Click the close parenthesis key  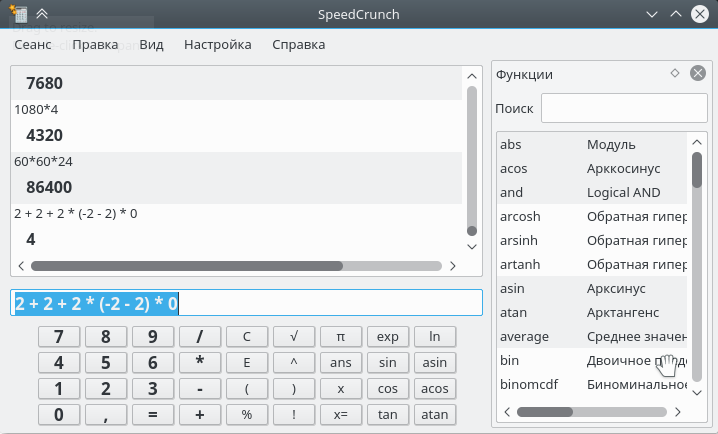click(x=294, y=389)
